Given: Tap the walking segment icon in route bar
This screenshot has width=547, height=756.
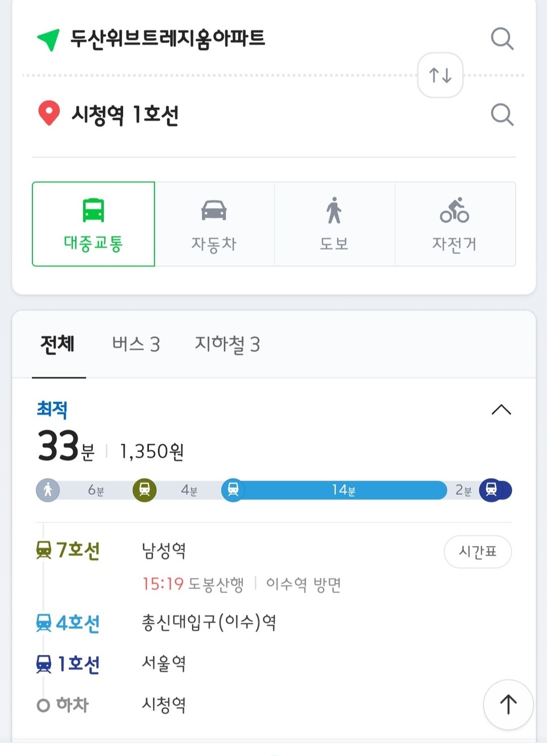Looking at the screenshot, I should click(x=48, y=489).
